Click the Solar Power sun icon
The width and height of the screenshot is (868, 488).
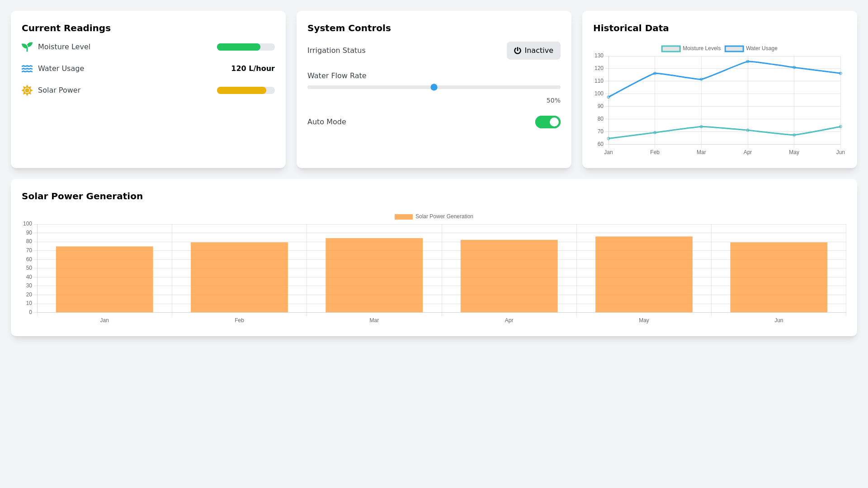pyautogui.click(x=27, y=90)
